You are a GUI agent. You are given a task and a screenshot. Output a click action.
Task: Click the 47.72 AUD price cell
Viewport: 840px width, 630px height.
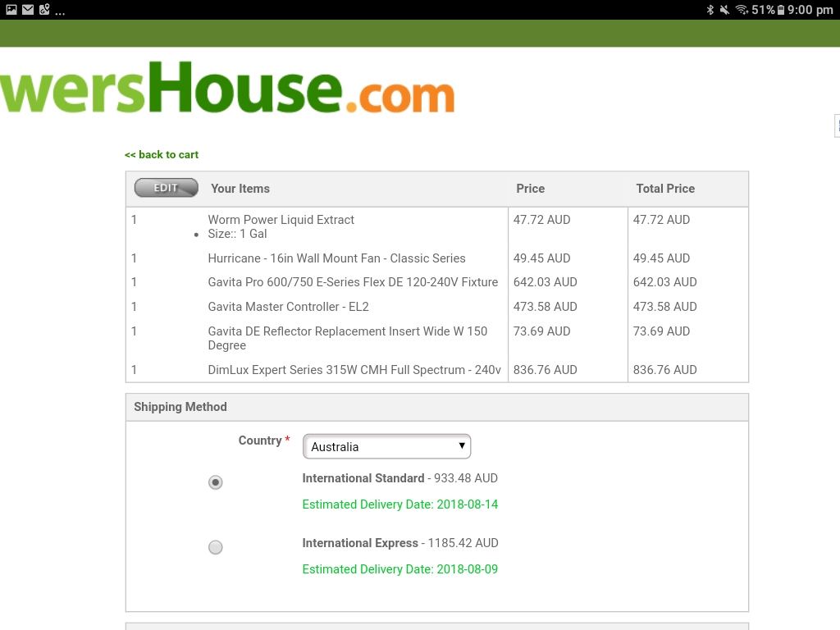[x=541, y=220]
